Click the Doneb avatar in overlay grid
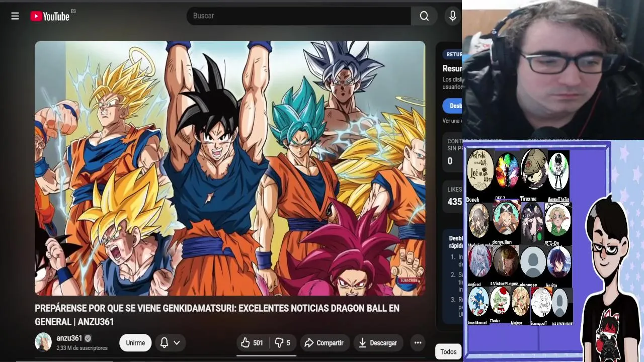This screenshot has width=644, height=362. point(480,170)
